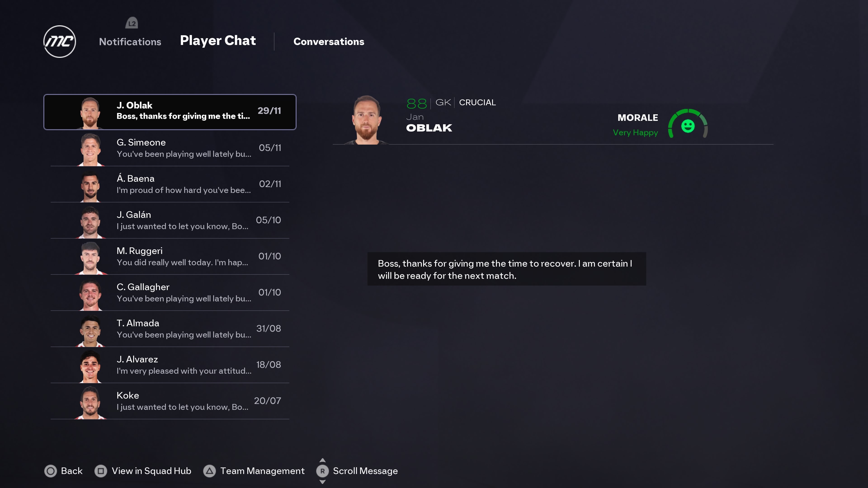Click the green morale smiley face icon

coord(688,126)
